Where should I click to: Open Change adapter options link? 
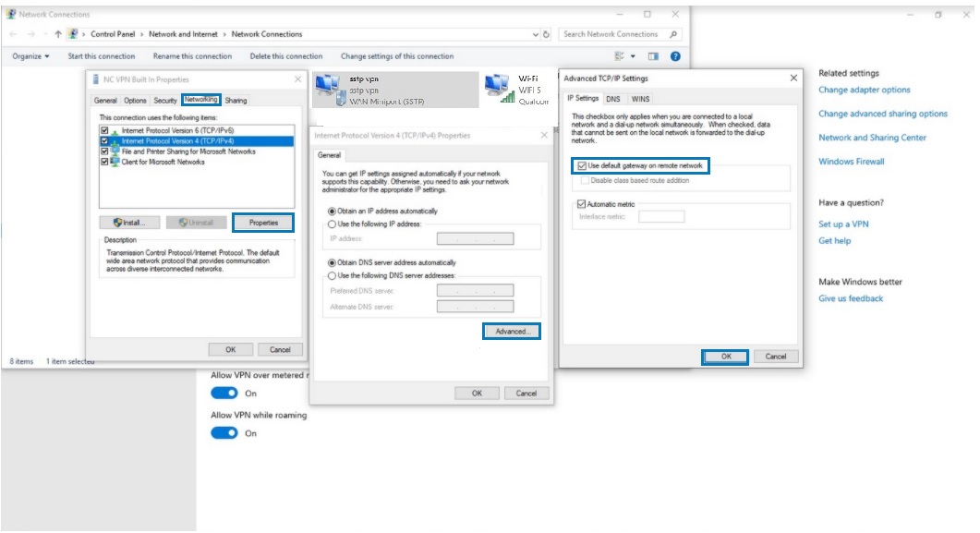[865, 90]
